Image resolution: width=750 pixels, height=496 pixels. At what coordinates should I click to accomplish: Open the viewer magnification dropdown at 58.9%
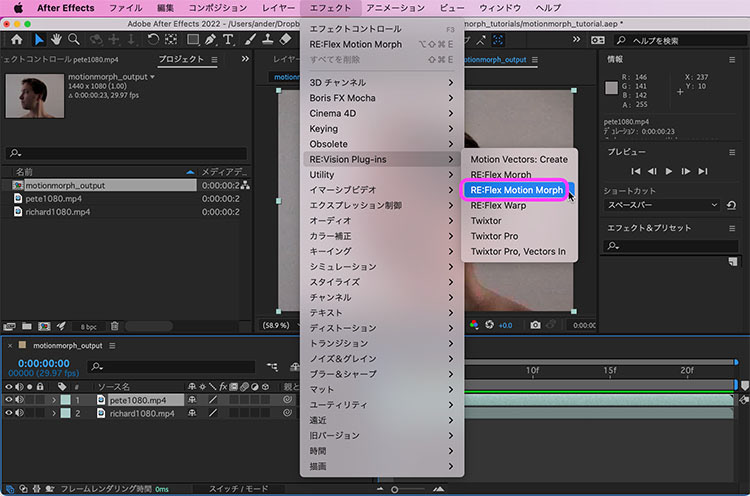pos(279,325)
